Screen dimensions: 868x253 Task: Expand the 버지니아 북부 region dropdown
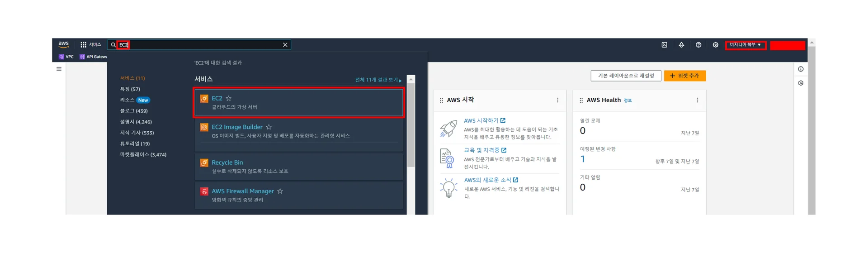(745, 45)
